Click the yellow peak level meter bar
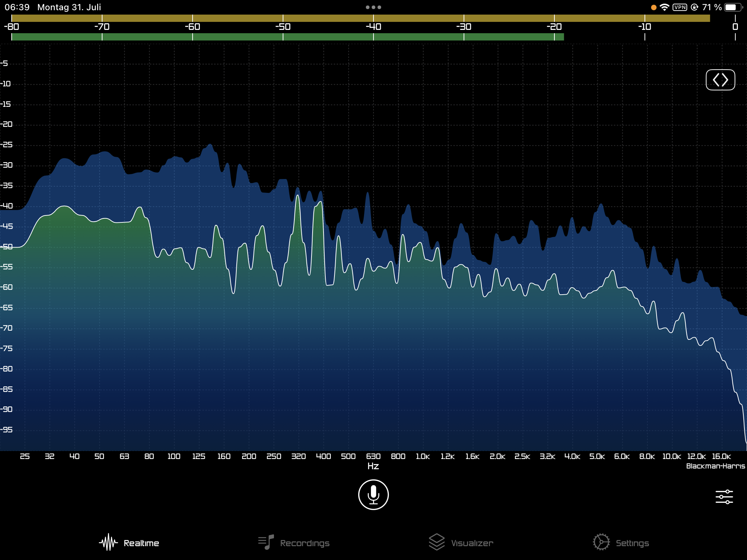 [x=360, y=18]
